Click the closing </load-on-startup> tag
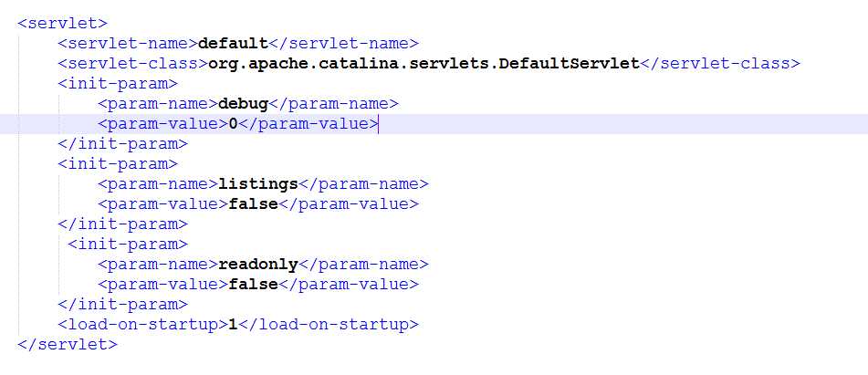The image size is (868, 375). pyautogui.click(x=329, y=324)
